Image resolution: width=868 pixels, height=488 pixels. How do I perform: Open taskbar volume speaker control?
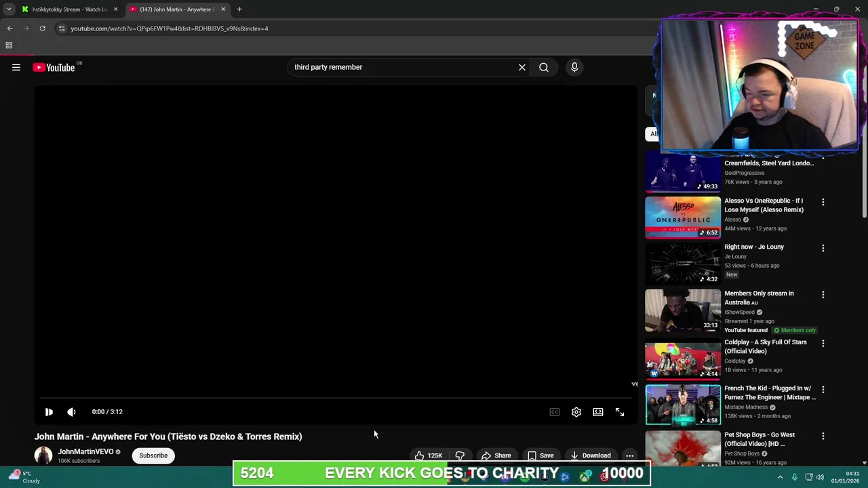(x=820, y=477)
